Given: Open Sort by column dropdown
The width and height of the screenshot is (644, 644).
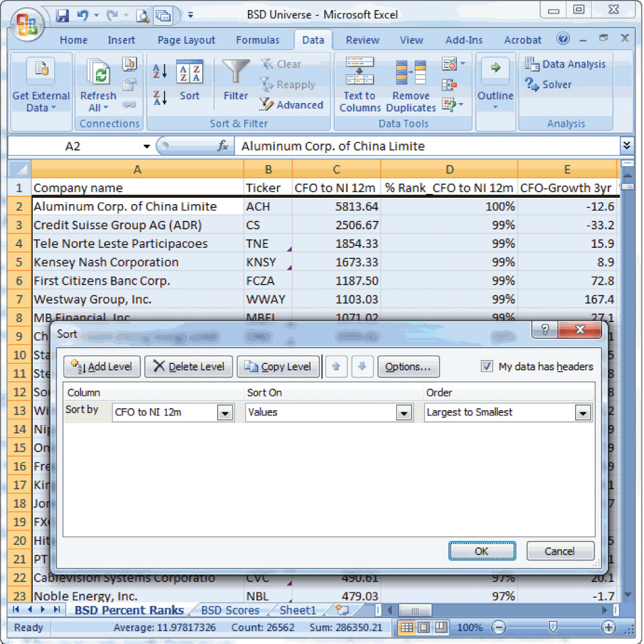Looking at the screenshot, I should click(x=225, y=413).
